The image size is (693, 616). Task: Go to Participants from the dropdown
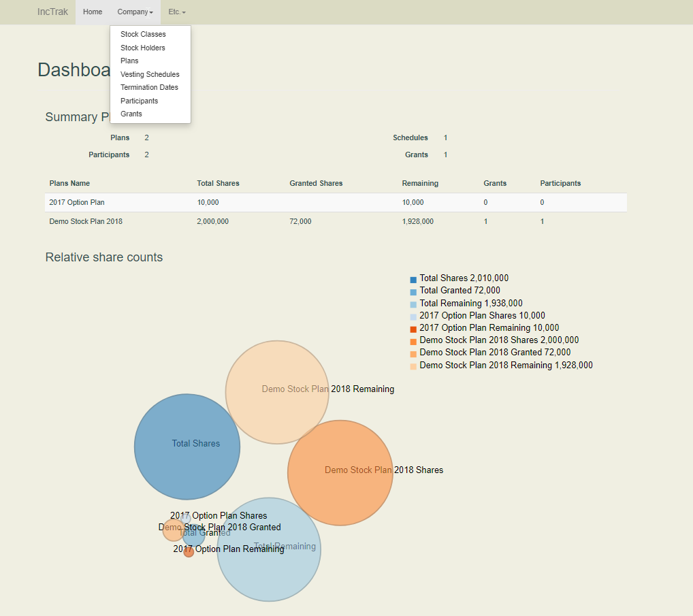(139, 101)
